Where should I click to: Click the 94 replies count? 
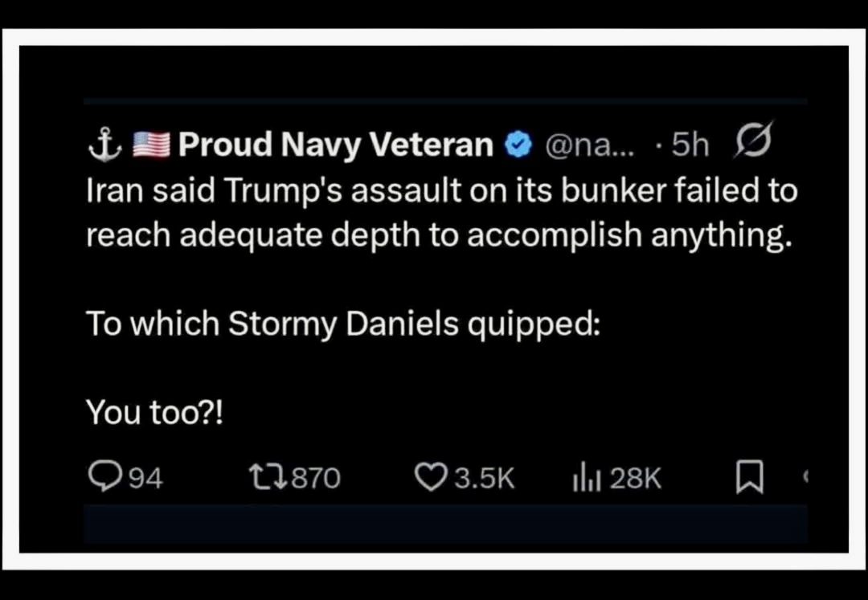tap(145, 480)
